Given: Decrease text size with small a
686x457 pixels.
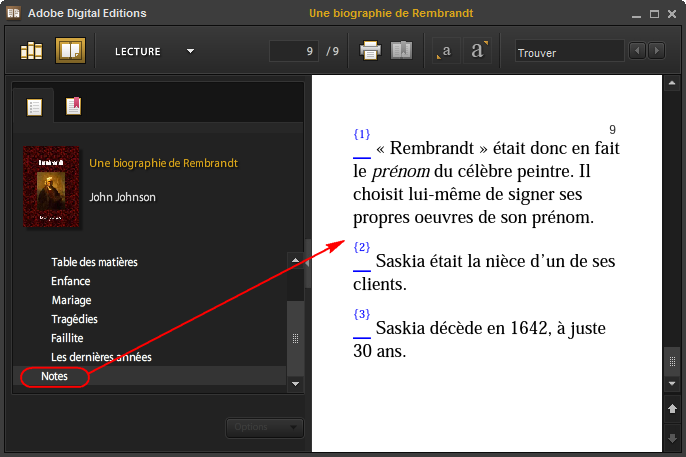Looking at the screenshot, I should click(x=445, y=51).
